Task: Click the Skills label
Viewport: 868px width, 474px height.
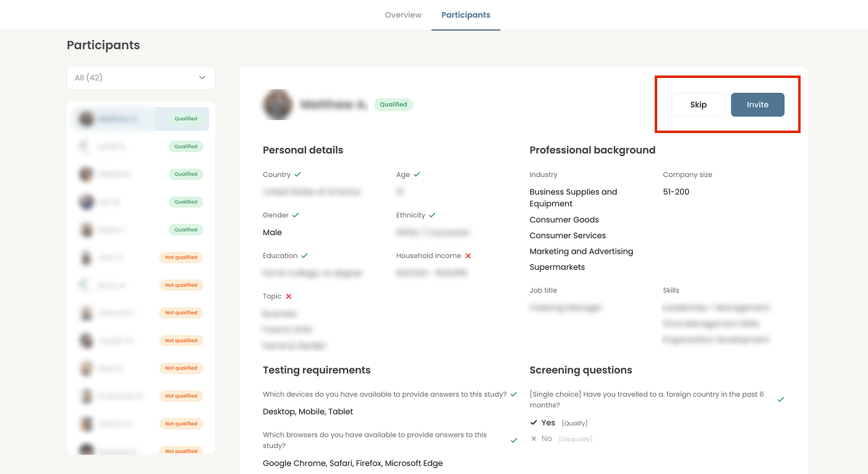Action: click(x=671, y=290)
